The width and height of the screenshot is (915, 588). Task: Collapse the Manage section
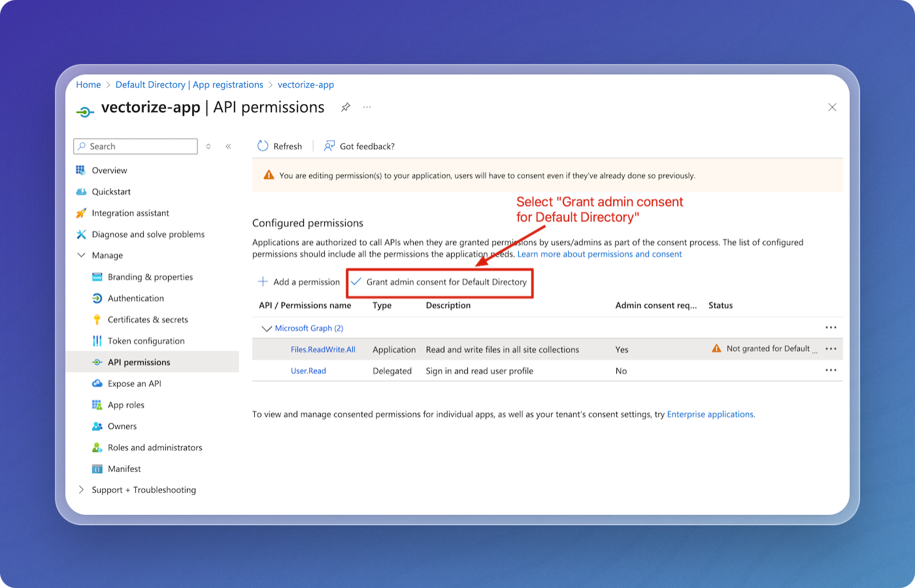[x=81, y=255]
